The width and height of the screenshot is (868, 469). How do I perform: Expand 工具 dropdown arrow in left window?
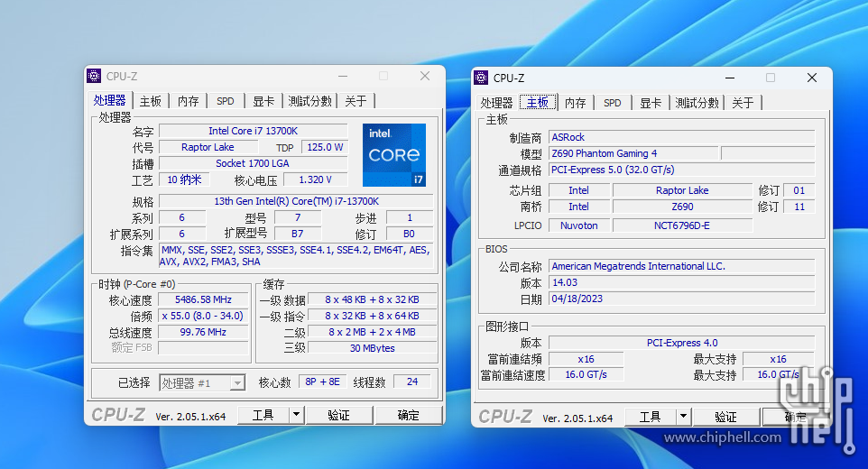click(x=296, y=415)
